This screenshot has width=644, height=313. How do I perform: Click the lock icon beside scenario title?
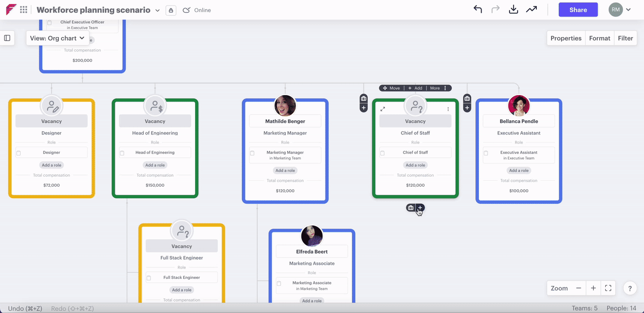point(171,10)
